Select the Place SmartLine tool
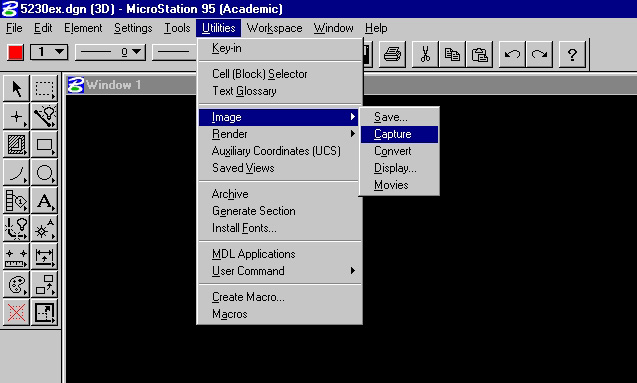Viewport: 637px width, 383px height. 44,116
